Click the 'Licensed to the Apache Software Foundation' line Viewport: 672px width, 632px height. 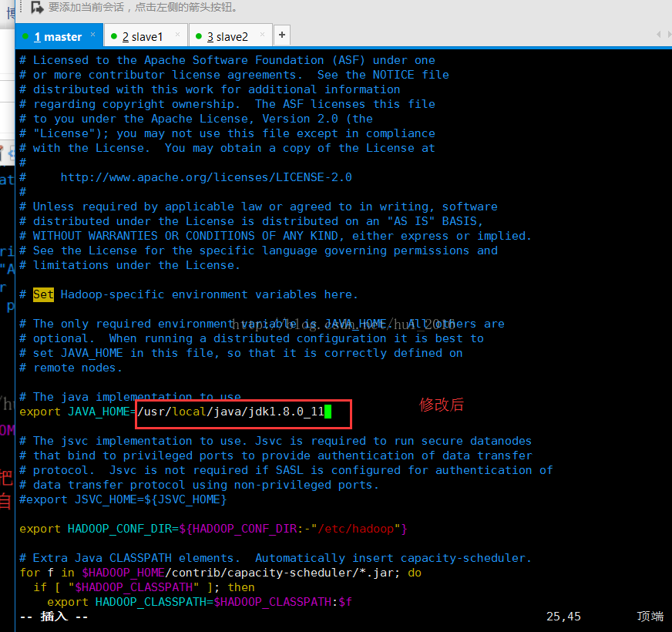[x=227, y=60]
